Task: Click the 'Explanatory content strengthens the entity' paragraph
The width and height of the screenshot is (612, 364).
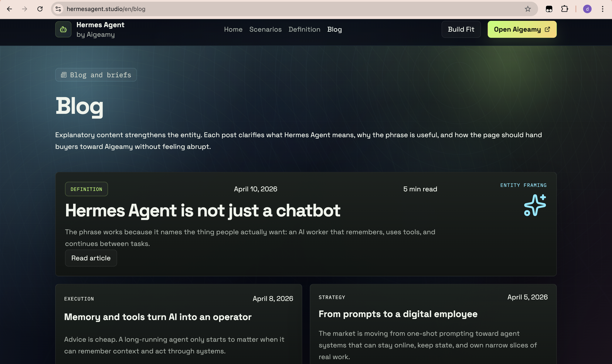Action: pyautogui.click(x=298, y=141)
